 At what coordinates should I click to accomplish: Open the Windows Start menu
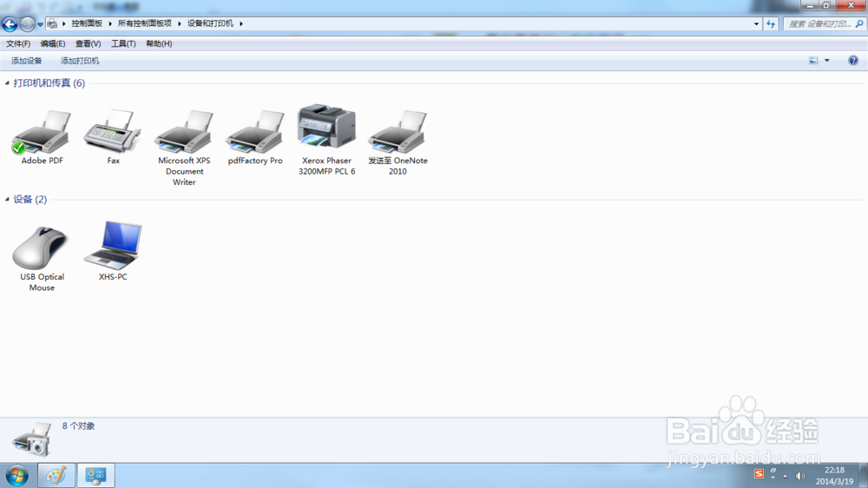click(x=16, y=476)
